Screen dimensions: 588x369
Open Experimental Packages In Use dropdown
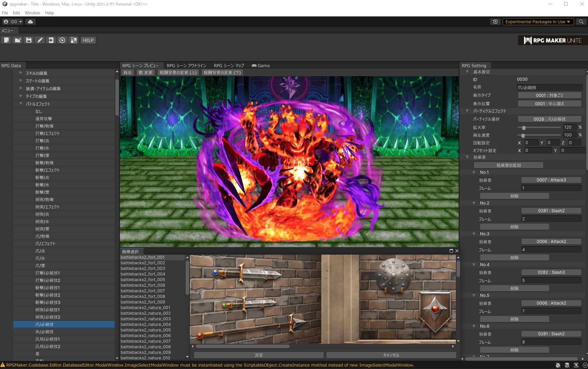[538, 22]
